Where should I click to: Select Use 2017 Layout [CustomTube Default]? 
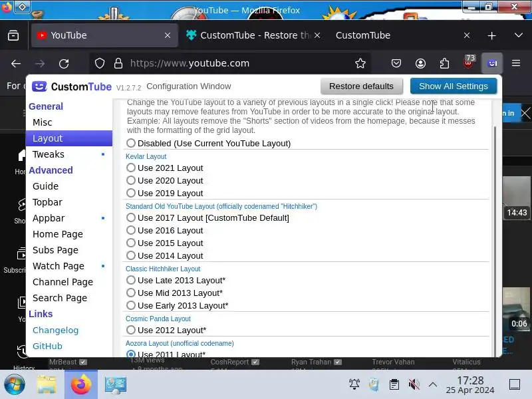click(x=130, y=217)
